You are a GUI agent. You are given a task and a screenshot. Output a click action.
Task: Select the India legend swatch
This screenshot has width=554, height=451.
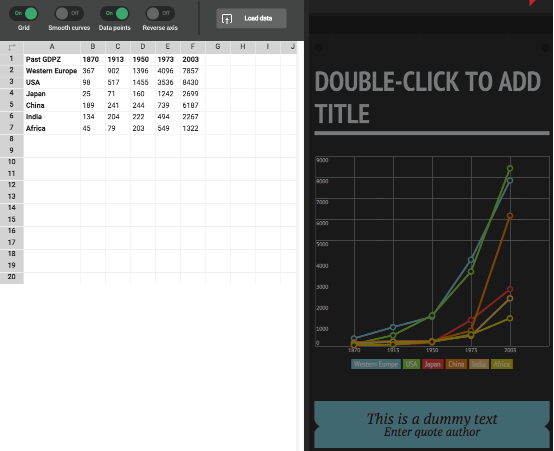click(479, 364)
